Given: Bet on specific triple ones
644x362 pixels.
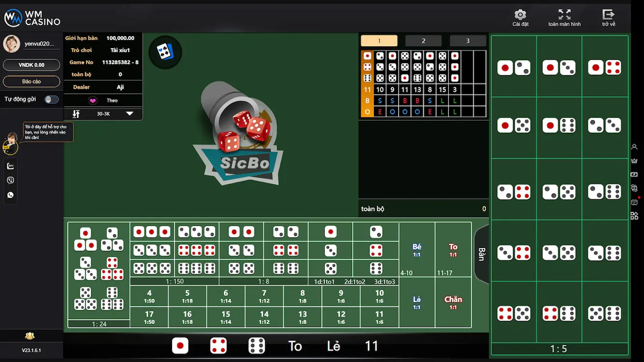Looking at the screenshot, I should coord(152,232).
